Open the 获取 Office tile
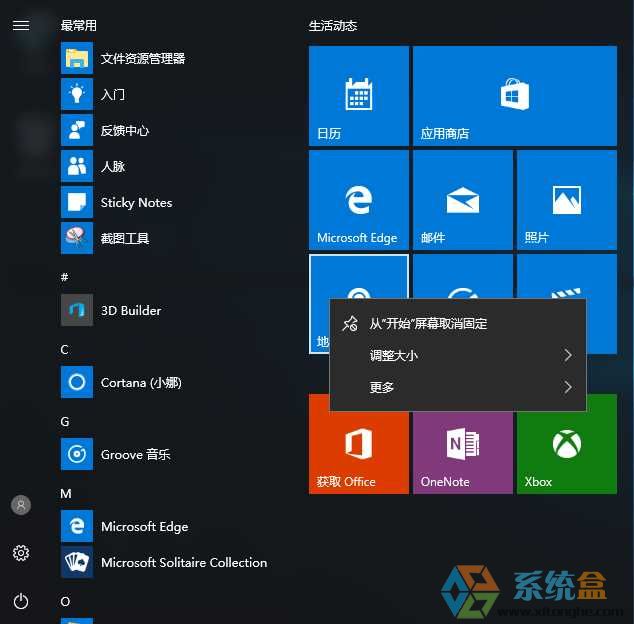The height and width of the screenshot is (624, 634). [x=359, y=453]
